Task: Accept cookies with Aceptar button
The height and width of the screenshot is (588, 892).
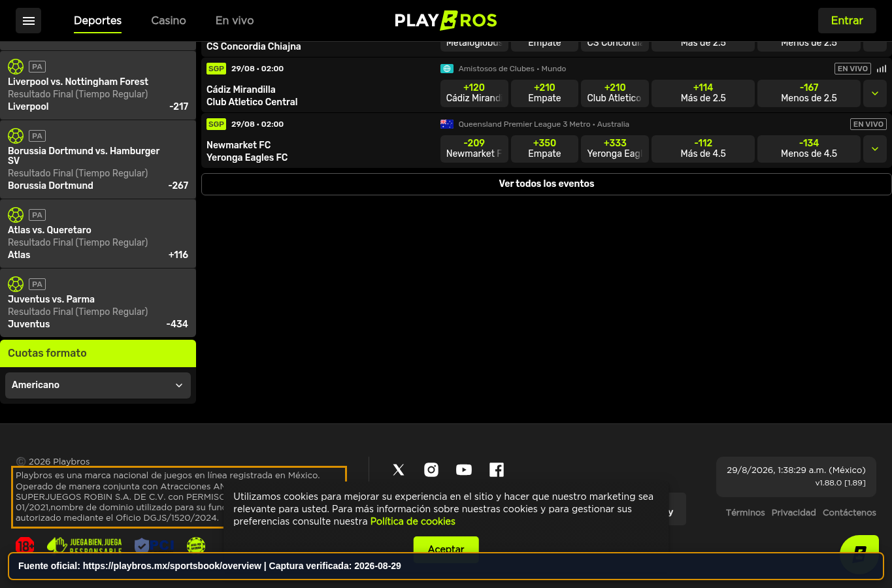Action: click(446, 549)
